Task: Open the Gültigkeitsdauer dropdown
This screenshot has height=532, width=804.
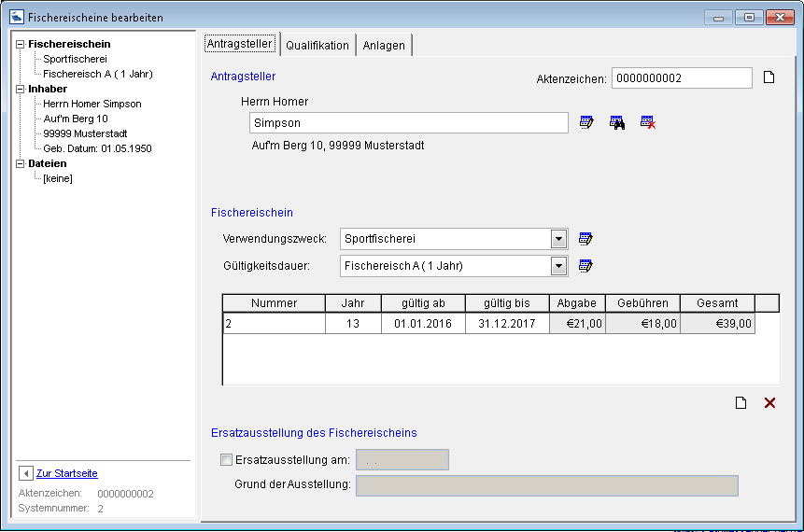Action: click(558, 266)
